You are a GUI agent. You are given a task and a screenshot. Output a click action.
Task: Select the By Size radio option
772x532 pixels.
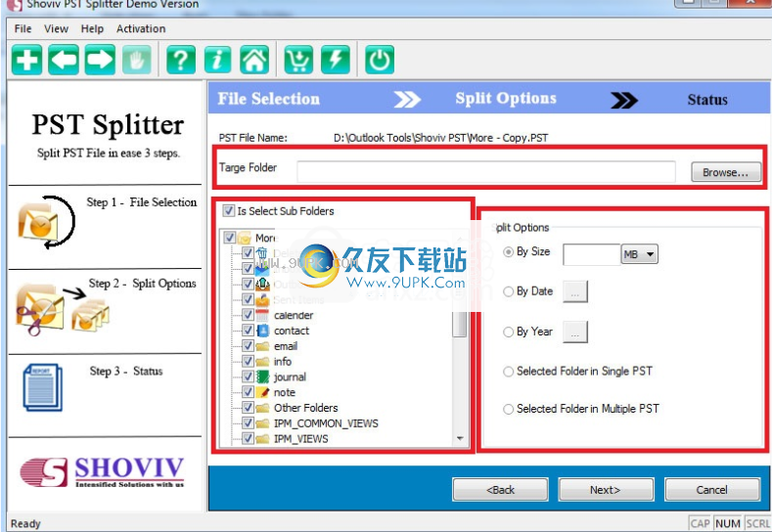tap(508, 252)
